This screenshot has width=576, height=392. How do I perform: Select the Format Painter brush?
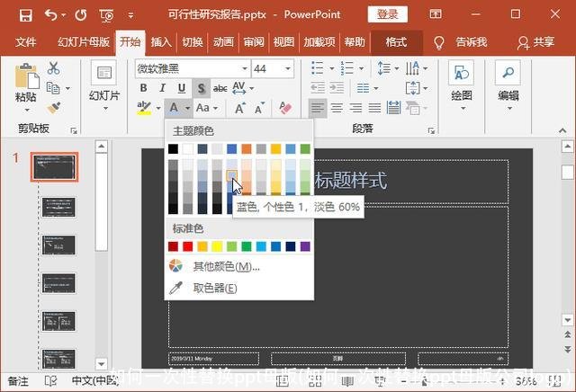click(54, 108)
